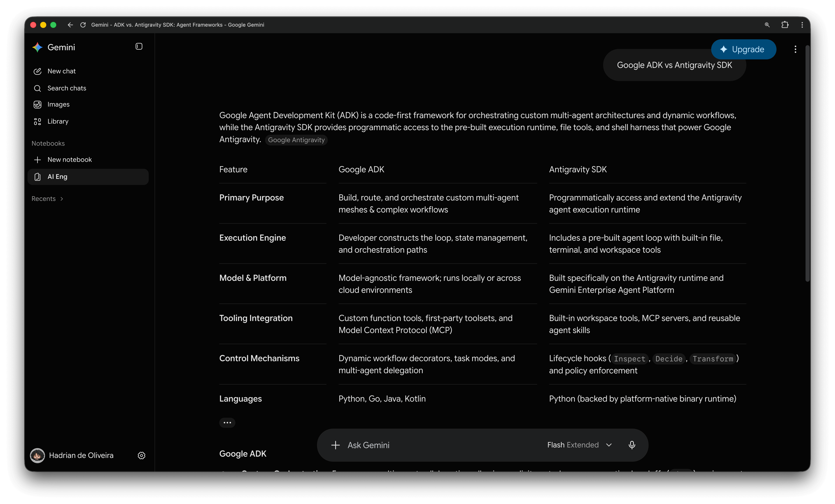This screenshot has width=835, height=504.
Task: Click the 'Google ADK' column header
Action: [x=361, y=169]
